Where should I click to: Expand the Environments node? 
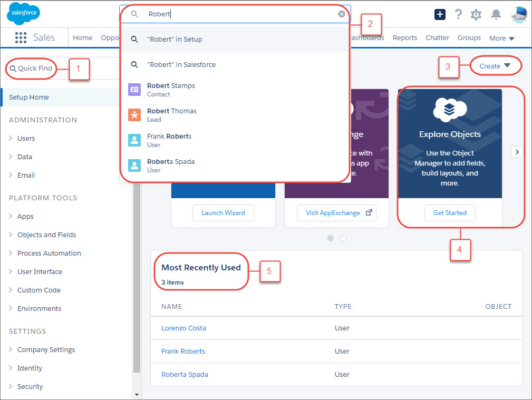[x=10, y=308]
